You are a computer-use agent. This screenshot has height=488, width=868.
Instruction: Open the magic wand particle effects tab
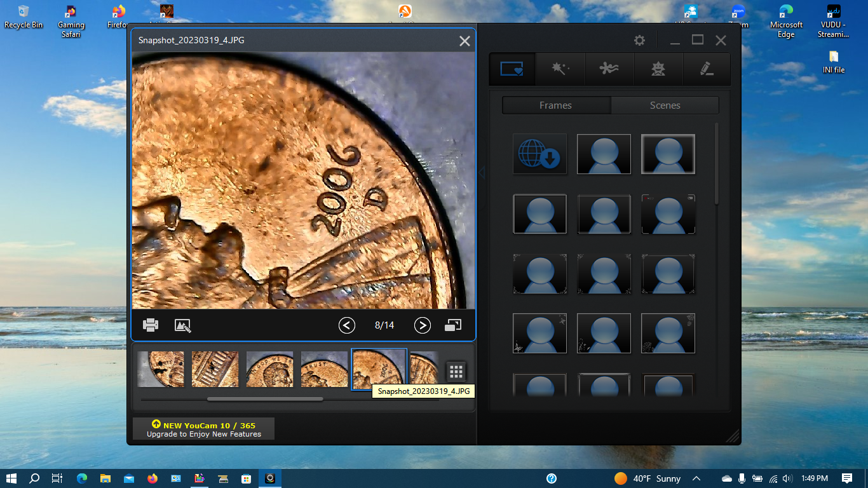[560, 69]
